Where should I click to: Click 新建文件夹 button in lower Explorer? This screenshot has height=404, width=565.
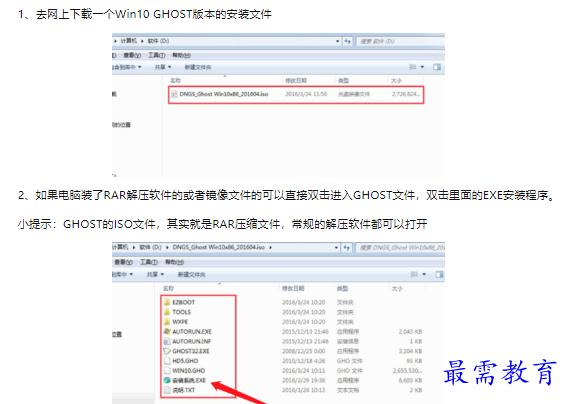tap(191, 275)
